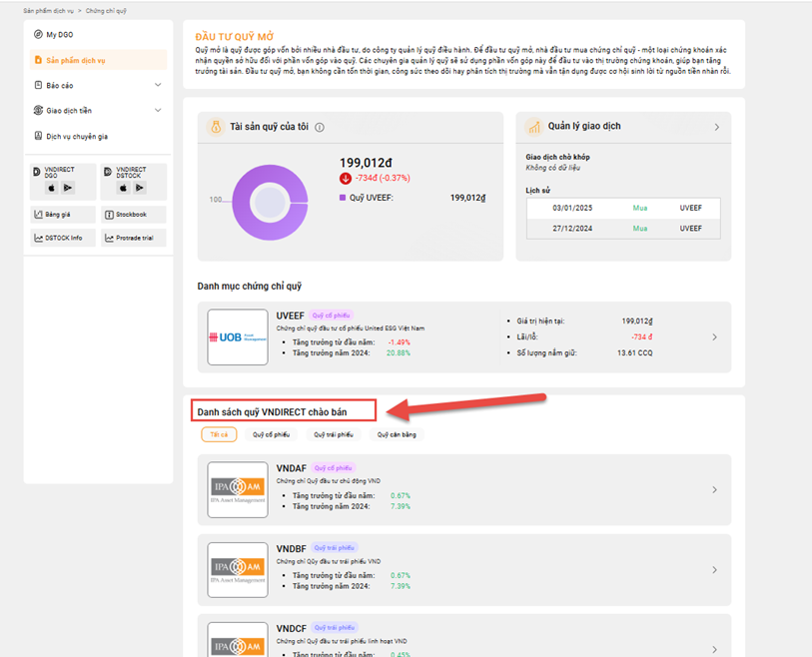Viewport: 812px width, 657px height.
Task: Open UVEEF fund details chevron
Action: [715, 337]
